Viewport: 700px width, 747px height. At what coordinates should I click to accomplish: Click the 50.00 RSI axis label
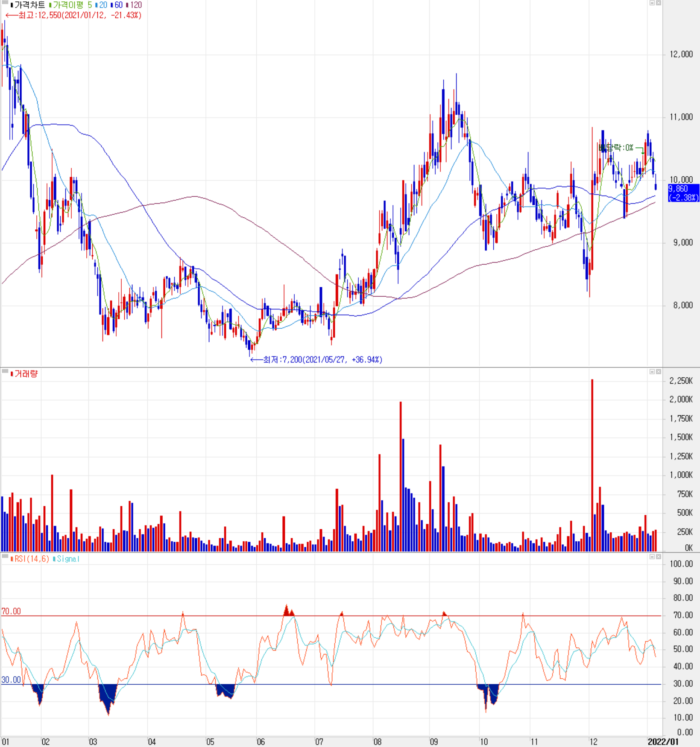(683, 649)
